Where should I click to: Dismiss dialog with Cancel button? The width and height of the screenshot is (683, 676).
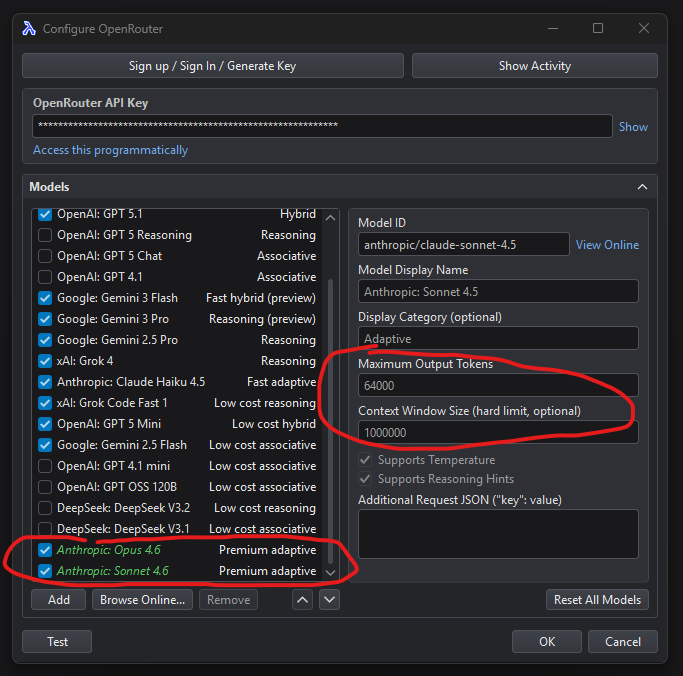click(x=622, y=642)
